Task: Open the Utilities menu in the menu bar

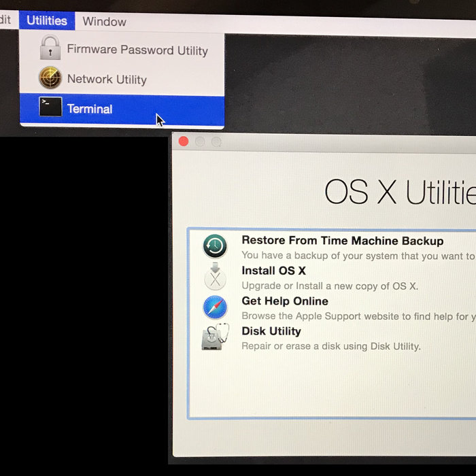Action: (47, 20)
